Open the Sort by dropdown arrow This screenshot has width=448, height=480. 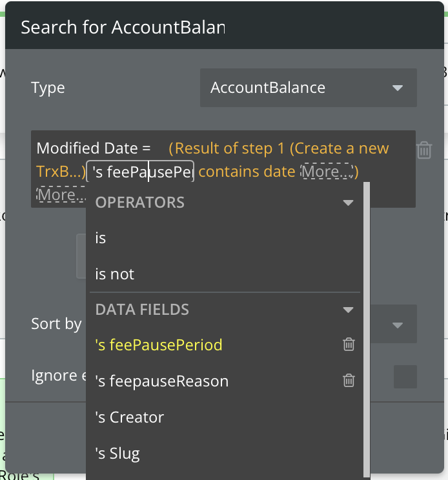397,324
